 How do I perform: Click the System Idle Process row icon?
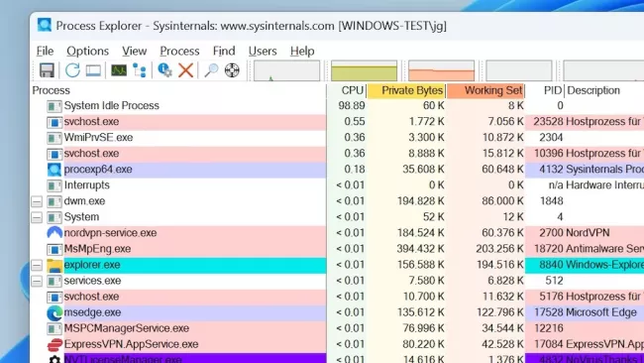pyautogui.click(x=54, y=106)
